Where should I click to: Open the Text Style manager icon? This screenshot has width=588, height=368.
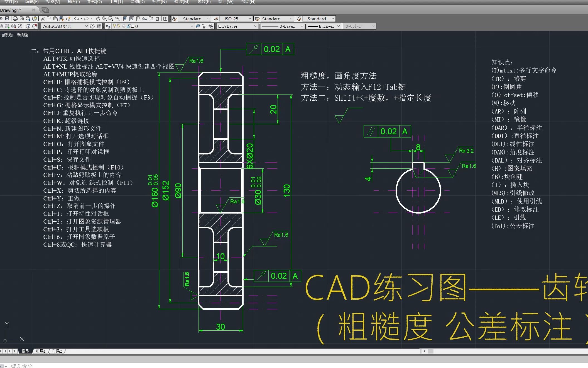tap(175, 19)
